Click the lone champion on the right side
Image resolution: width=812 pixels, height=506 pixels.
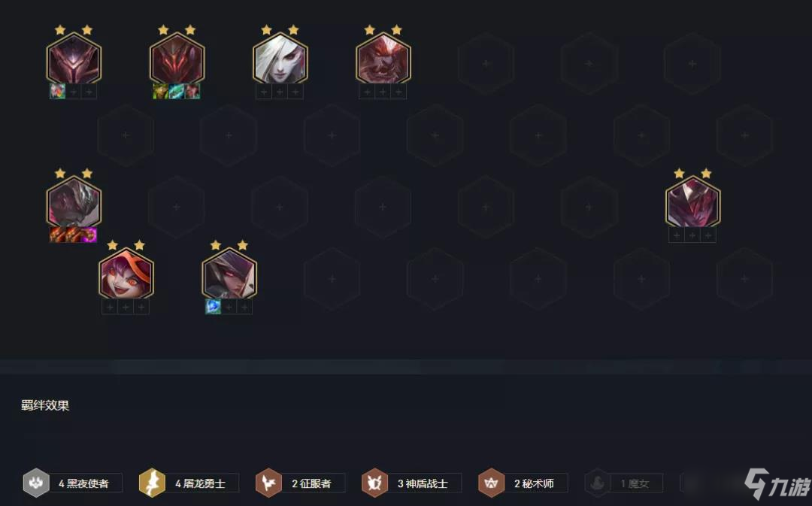(x=692, y=202)
